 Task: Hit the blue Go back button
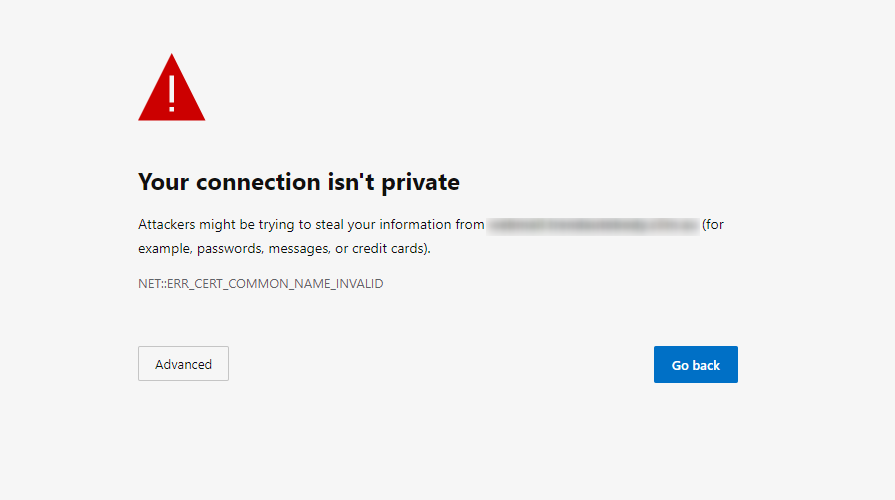coord(696,364)
